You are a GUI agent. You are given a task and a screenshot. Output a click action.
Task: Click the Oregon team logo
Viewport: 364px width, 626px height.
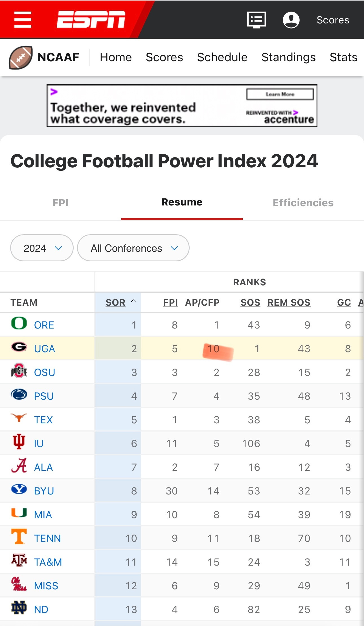[x=19, y=323]
